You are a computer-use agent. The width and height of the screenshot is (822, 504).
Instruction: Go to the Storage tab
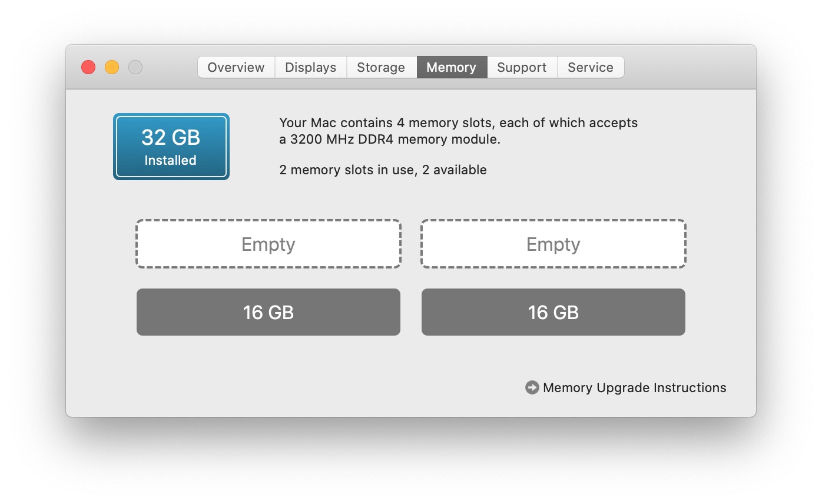(382, 67)
